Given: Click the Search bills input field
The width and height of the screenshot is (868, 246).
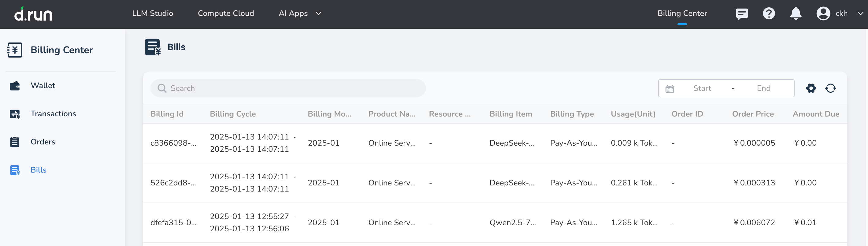Looking at the screenshot, I should [288, 88].
